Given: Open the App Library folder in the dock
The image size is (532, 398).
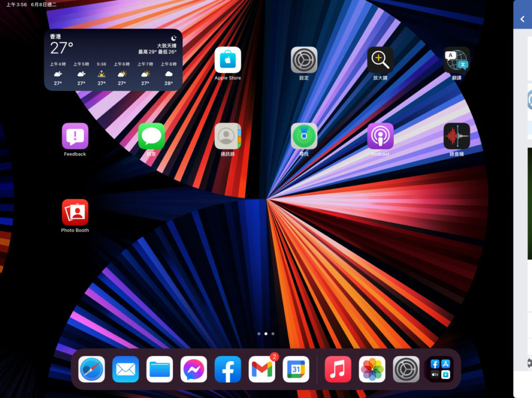Looking at the screenshot, I should [x=441, y=369].
